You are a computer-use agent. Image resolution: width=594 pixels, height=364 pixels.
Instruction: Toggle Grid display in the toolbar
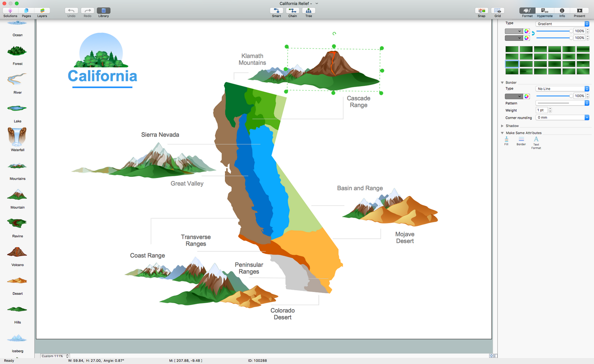point(498,13)
